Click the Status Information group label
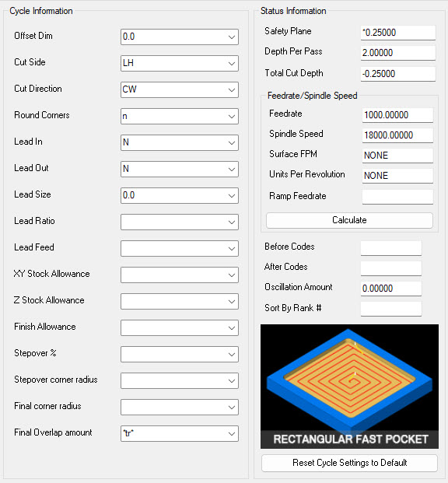Image resolution: width=448 pixels, height=483 pixels. tap(293, 11)
